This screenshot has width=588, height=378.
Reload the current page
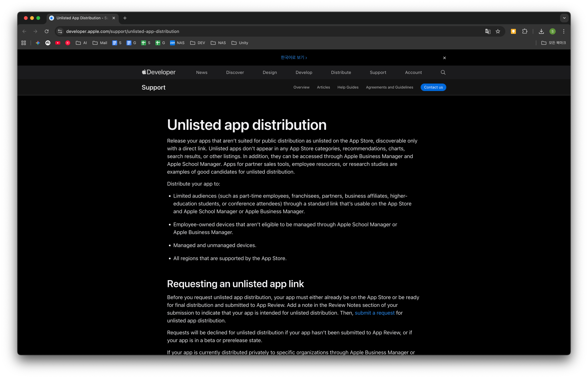point(47,31)
